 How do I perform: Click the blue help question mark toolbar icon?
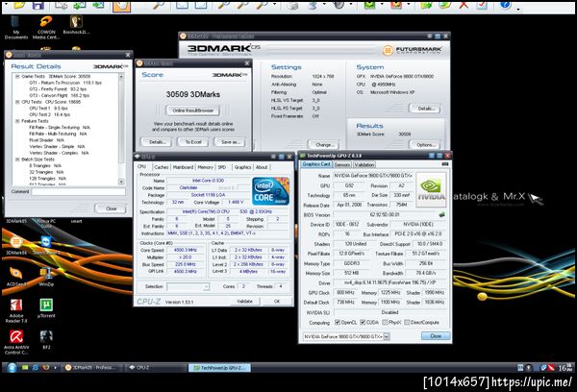[505, 5]
